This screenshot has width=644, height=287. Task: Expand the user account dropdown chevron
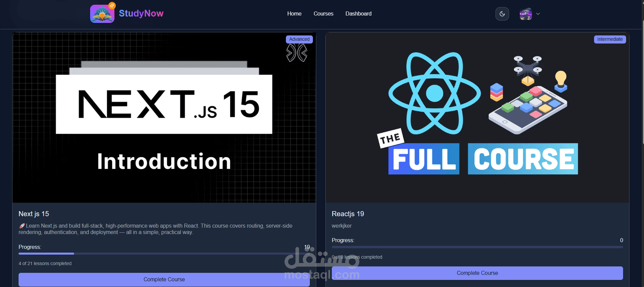[x=538, y=14]
